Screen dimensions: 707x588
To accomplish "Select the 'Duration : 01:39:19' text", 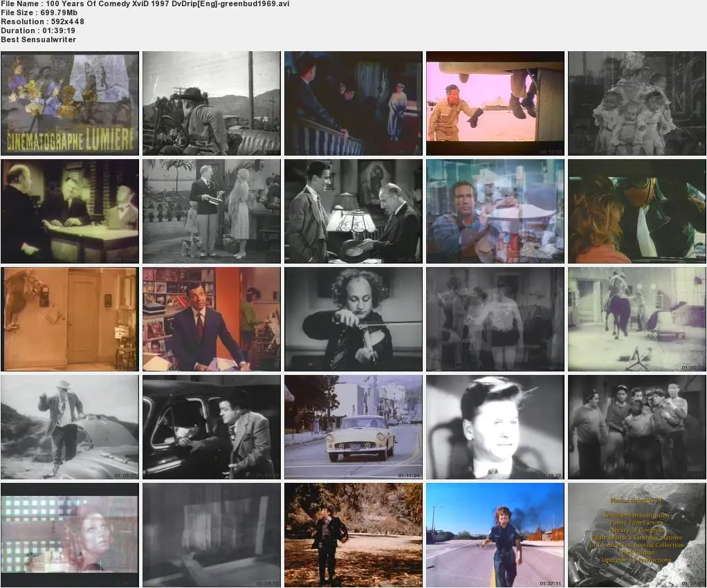I will click(38, 30).
